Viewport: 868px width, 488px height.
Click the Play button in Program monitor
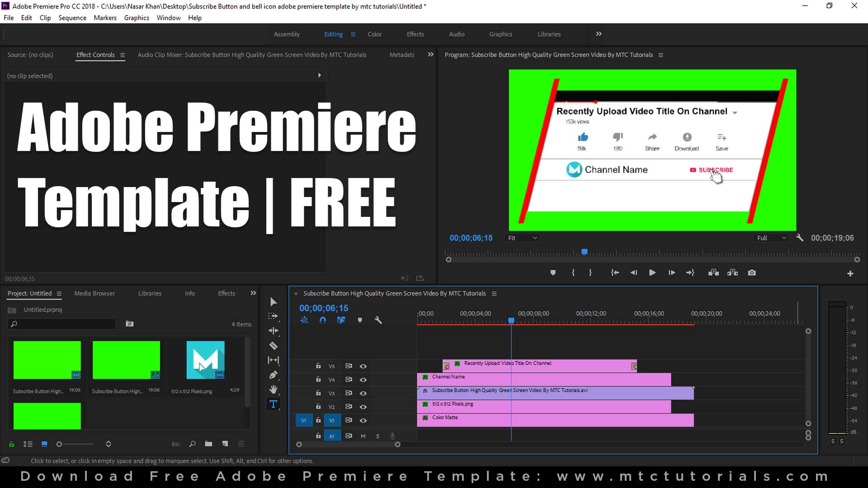tap(652, 272)
